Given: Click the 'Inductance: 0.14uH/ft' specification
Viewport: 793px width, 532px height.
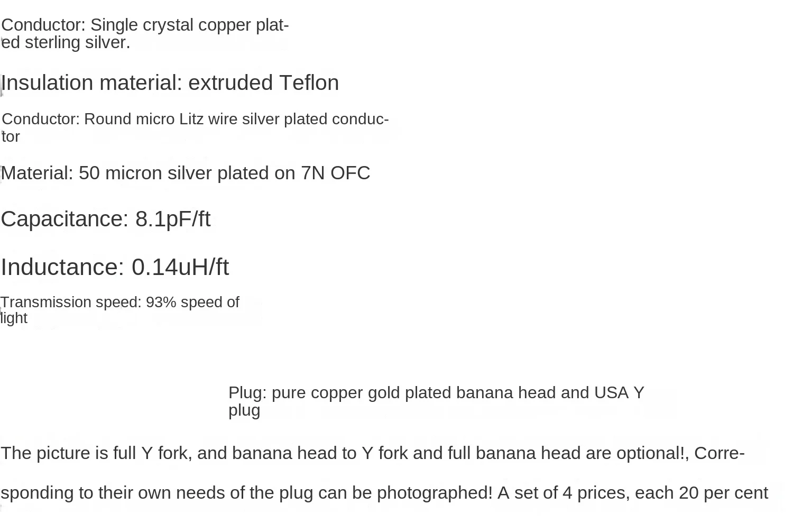Looking at the screenshot, I should 115,267.
